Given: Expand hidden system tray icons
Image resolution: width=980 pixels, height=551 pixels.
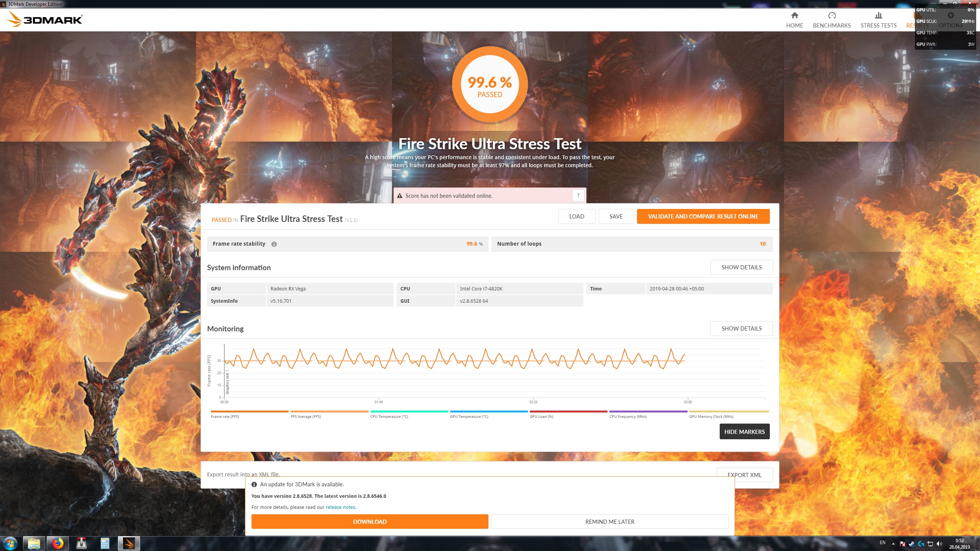Looking at the screenshot, I should point(893,544).
